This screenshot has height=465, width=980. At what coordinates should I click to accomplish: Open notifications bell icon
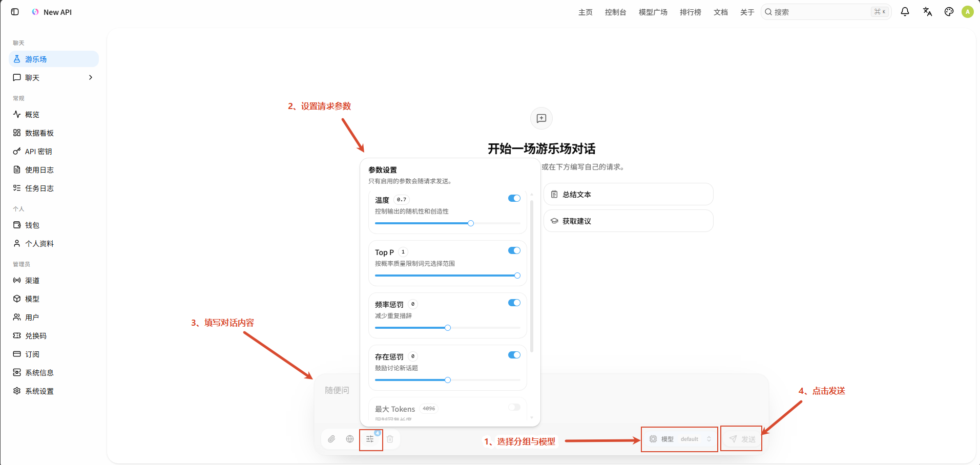click(x=905, y=12)
